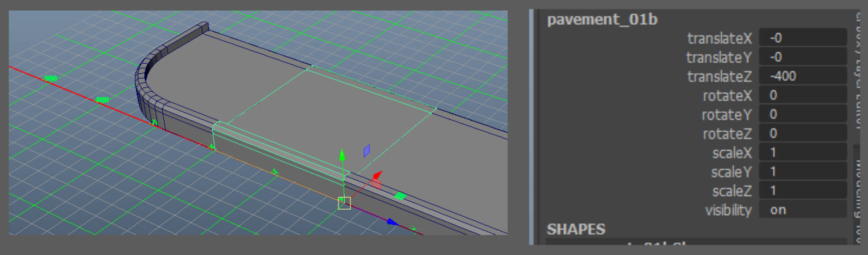
Task: Grab the green Y-axis move arrow
Action: [x=342, y=155]
